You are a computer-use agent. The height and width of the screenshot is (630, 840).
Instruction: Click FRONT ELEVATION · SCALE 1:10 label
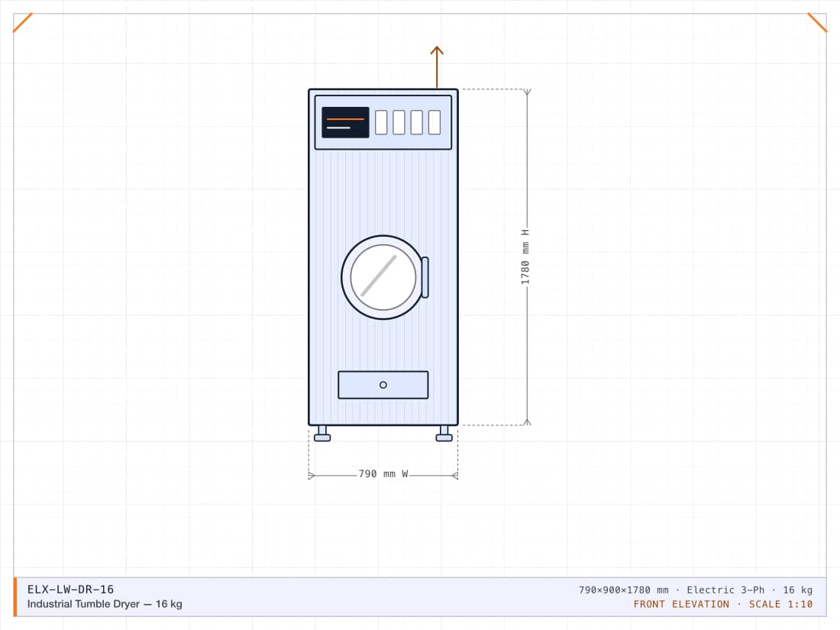tap(722, 604)
